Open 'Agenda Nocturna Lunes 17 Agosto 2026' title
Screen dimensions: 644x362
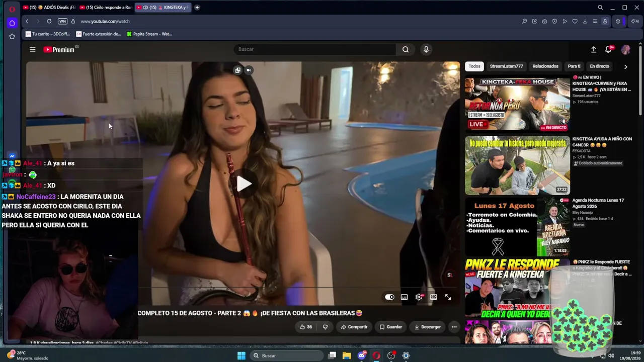point(598,203)
